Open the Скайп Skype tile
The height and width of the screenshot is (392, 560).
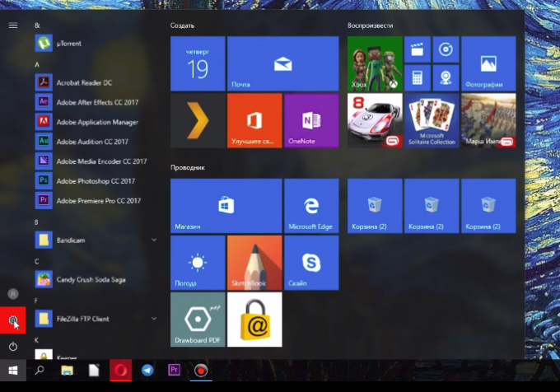coord(311,263)
